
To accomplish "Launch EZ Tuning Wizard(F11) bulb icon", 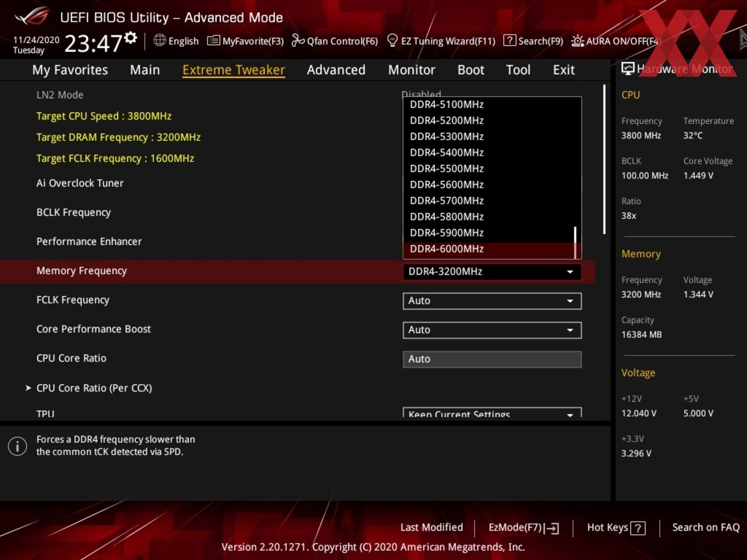I will point(392,40).
